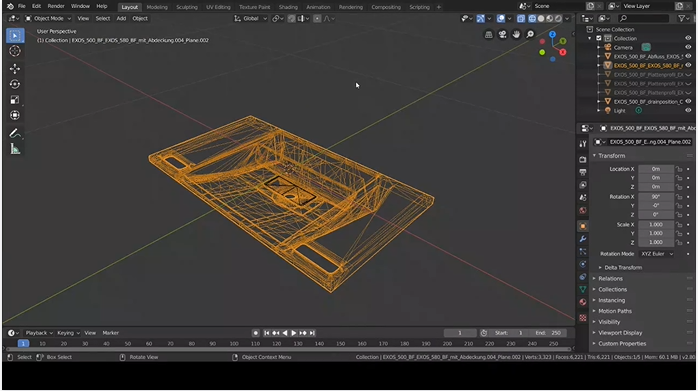Expand the Camera tree item arrow
Screen dimensions: 698x391
click(599, 47)
